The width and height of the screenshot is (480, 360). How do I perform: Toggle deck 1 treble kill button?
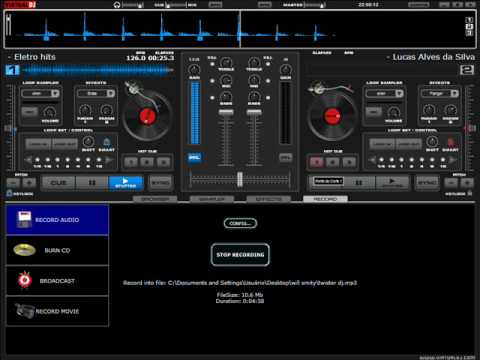(212, 64)
